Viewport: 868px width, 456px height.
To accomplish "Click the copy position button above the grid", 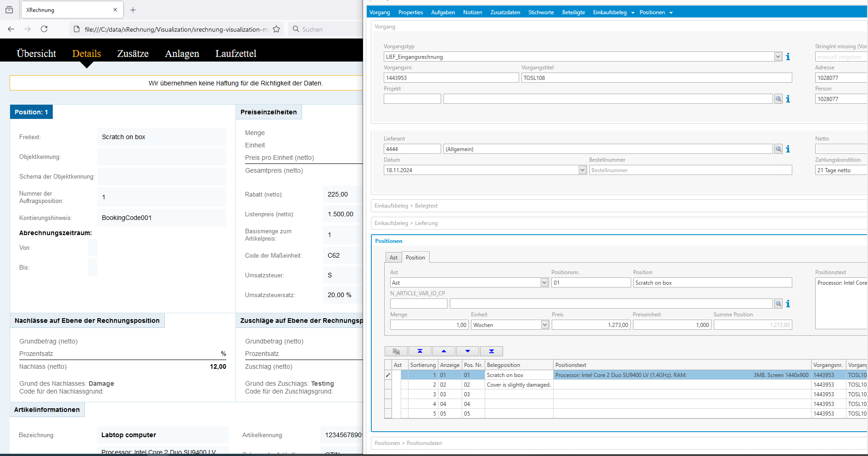I will pos(396,351).
